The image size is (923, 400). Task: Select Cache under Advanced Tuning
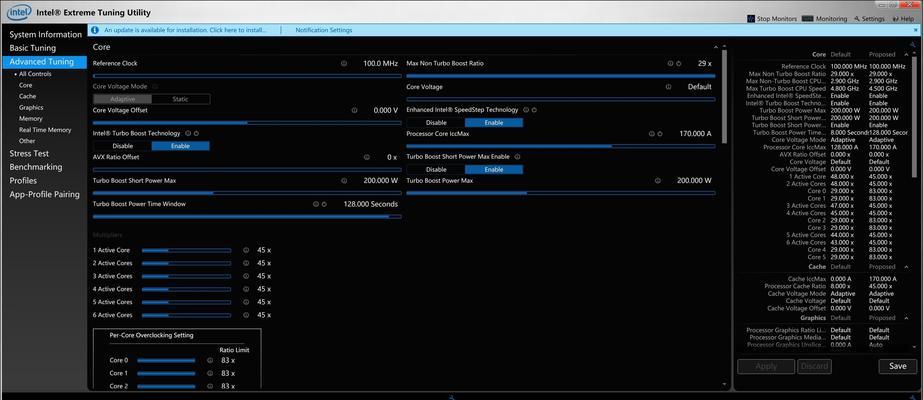tap(27, 96)
